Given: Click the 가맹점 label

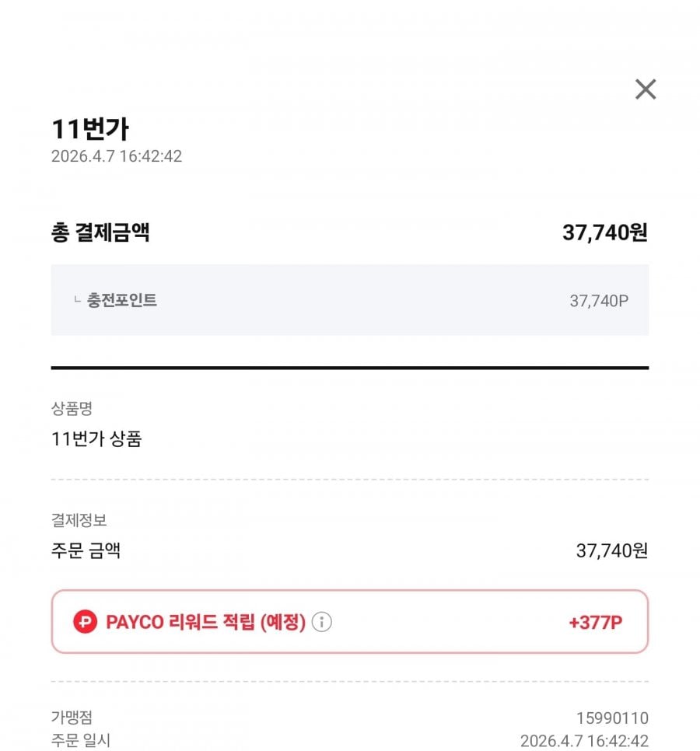Looking at the screenshot, I should coord(72,718).
